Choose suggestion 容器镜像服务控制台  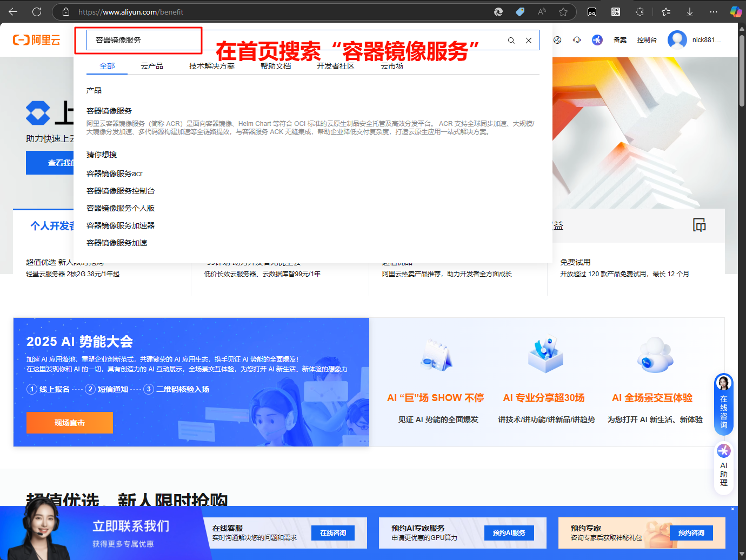[121, 191]
